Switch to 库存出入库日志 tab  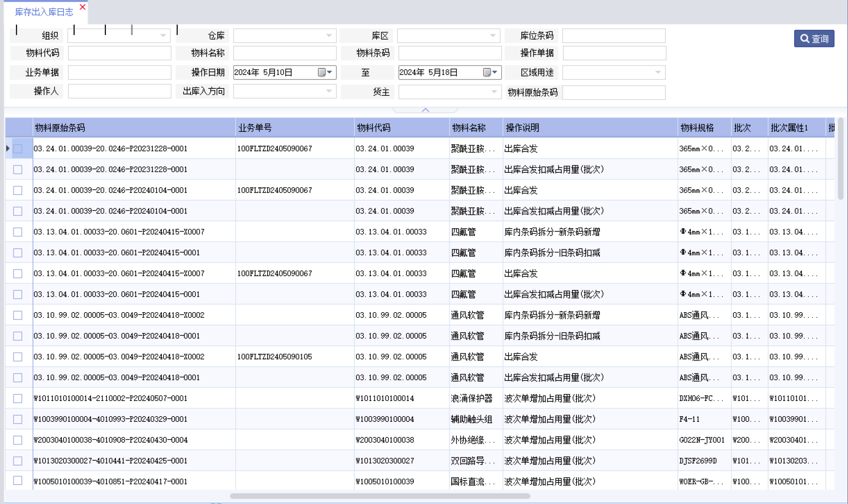(x=44, y=12)
